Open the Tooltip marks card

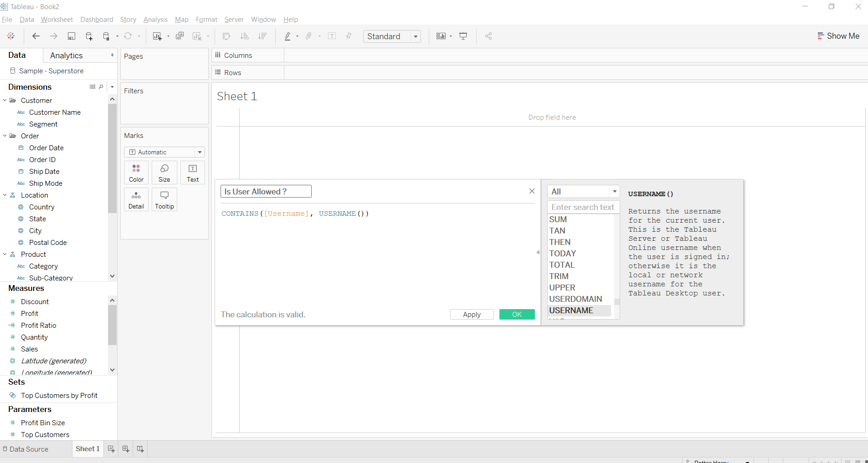pyautogui.click(x=164, y=199)
